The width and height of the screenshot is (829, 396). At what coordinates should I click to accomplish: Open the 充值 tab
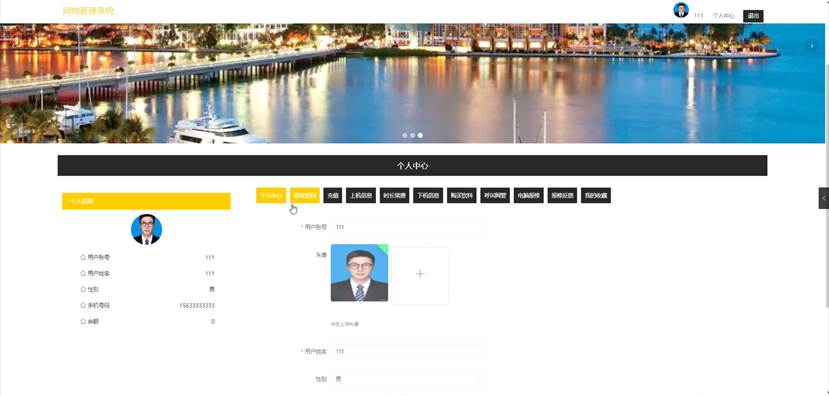(333, 196)
